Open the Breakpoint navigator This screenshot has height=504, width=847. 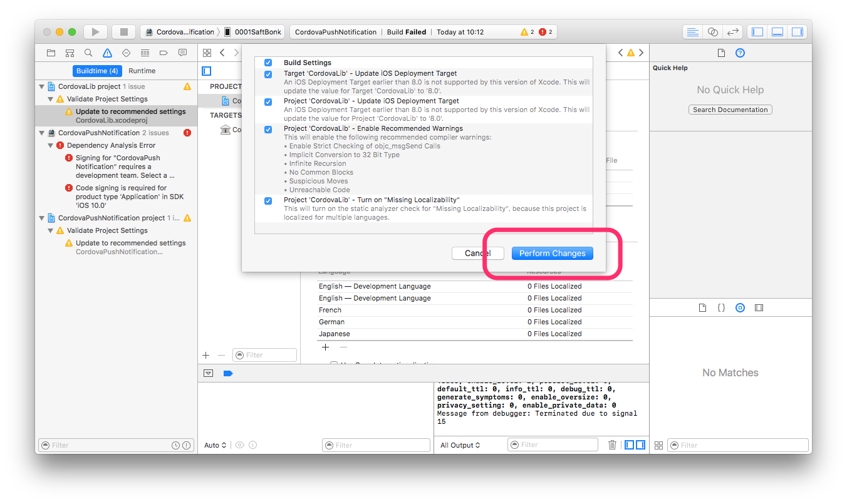(164, 53)
